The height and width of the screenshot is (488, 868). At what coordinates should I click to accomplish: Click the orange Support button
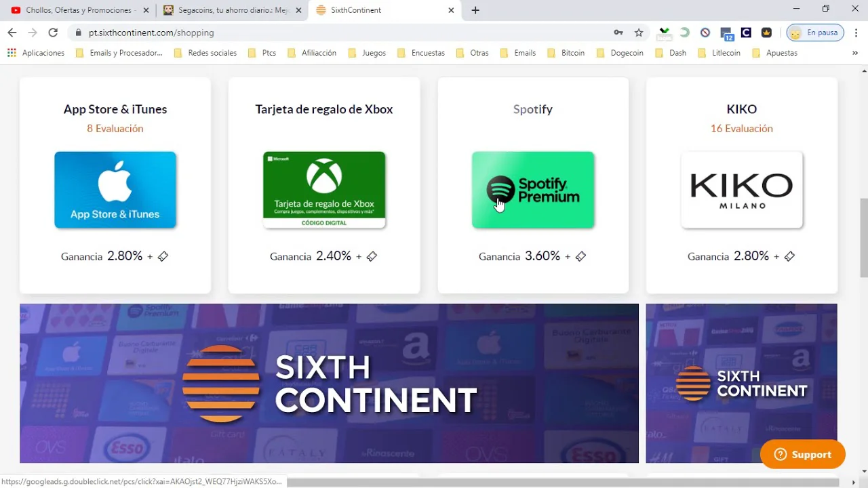coord(803,454)
